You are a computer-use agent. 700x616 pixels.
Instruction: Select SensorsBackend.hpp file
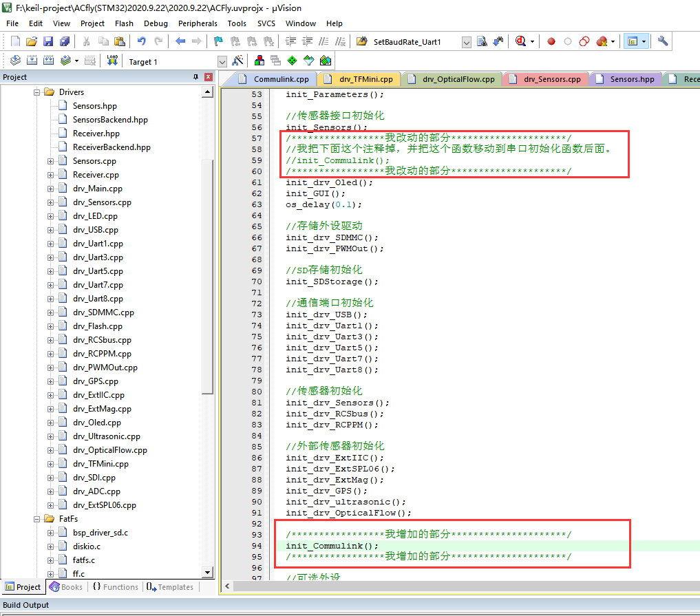pyautogui.click(x=110, y=120)
